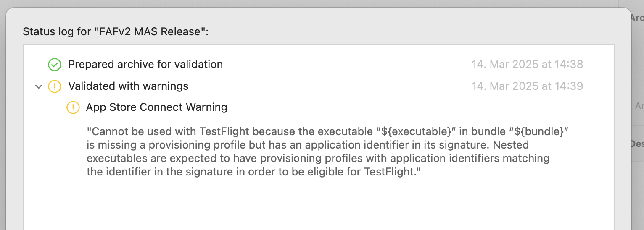Click the warning icon next to App Store Connect Warning
This screenshot has height=230, width=644.
73,107
